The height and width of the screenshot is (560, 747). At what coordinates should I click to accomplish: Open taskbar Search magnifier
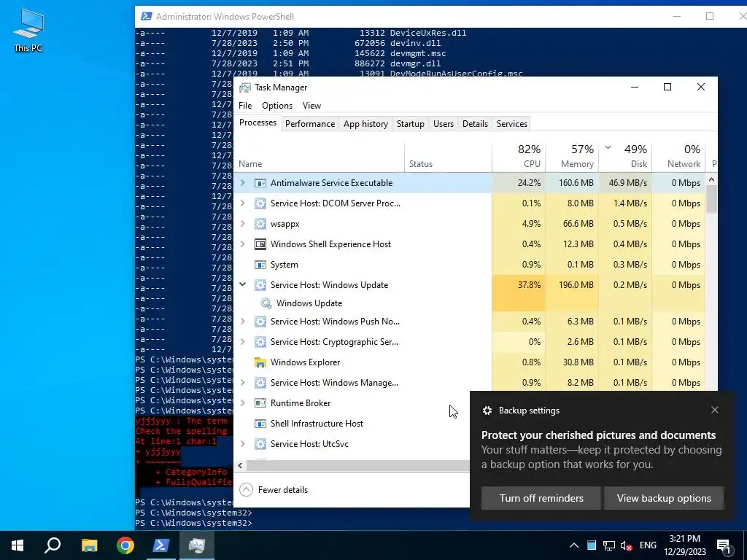tap(53, 545)
